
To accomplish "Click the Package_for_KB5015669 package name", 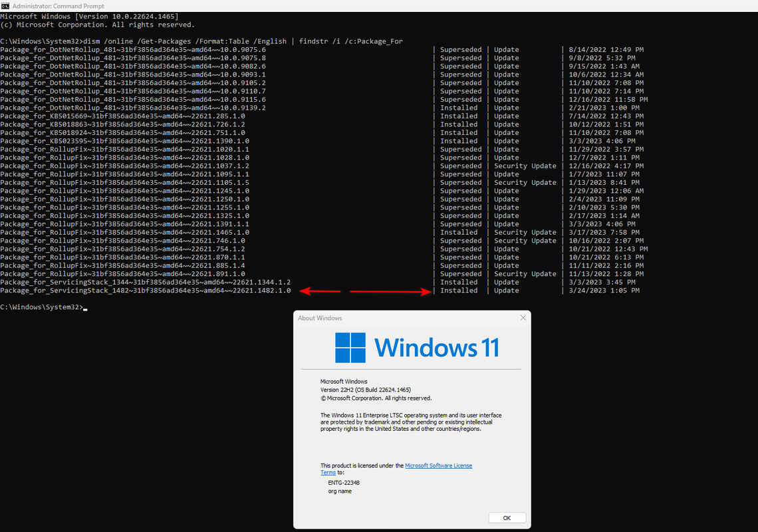I will tap(123, 116).
